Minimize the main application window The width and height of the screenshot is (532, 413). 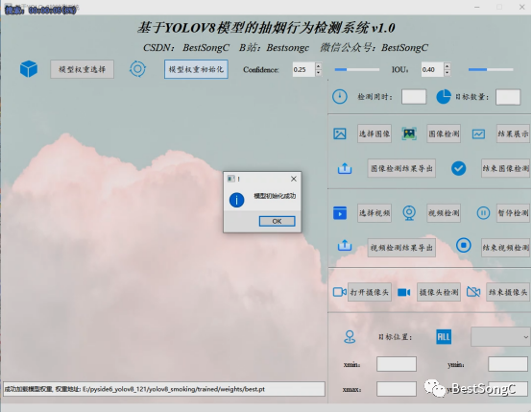click(476, 7)
